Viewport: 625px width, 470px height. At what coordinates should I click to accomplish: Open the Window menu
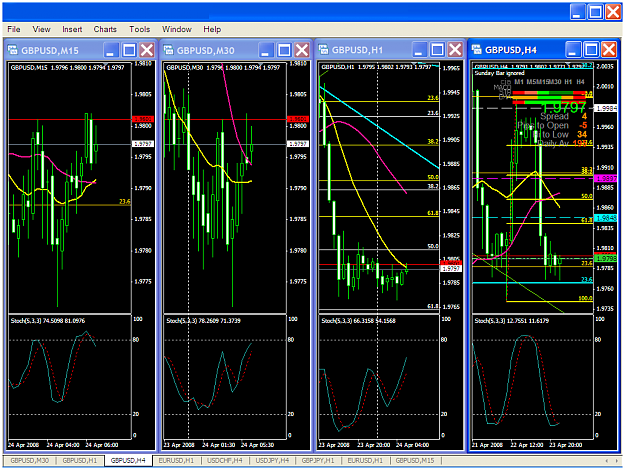click(177, 29)
